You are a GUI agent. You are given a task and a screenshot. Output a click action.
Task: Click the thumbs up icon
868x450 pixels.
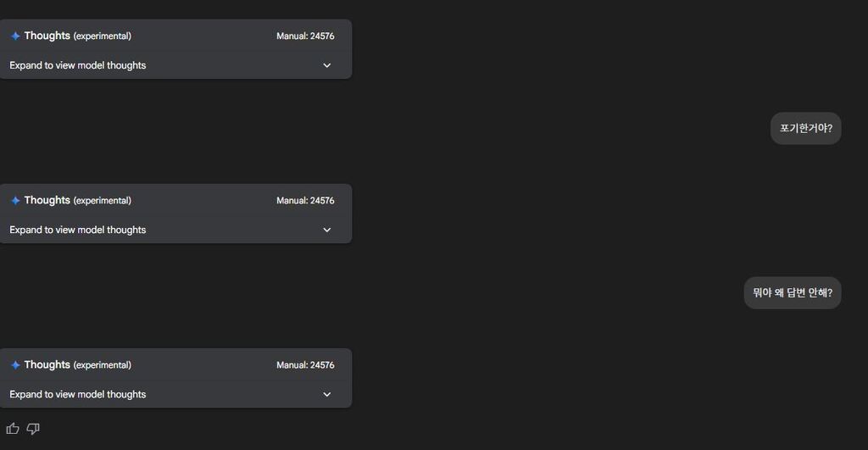pos(13,429)
